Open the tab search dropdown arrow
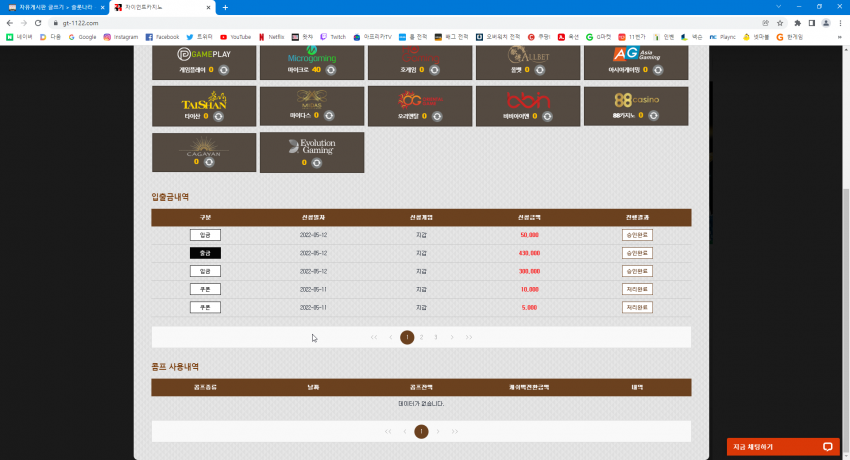 [778, 7]
